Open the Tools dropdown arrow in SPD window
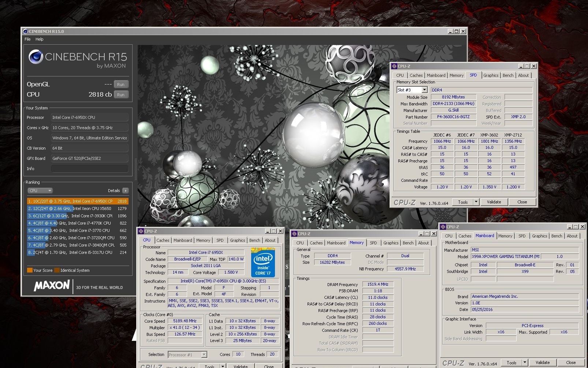The image size is (588, 368). (x=476, y=202)
